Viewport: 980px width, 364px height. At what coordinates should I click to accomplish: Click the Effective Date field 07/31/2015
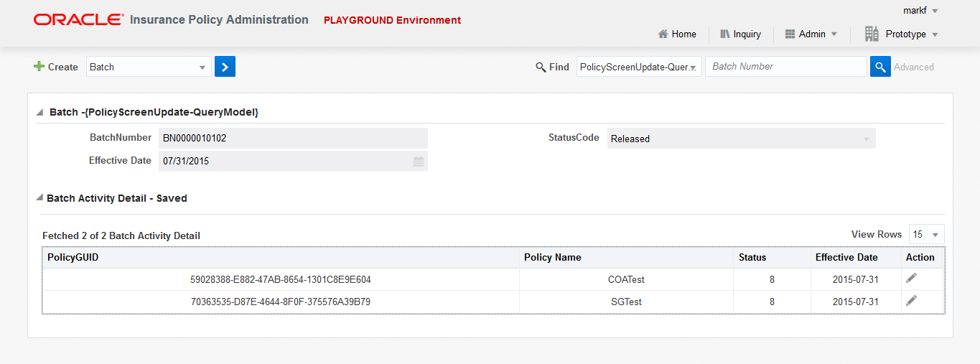point(293,162)
